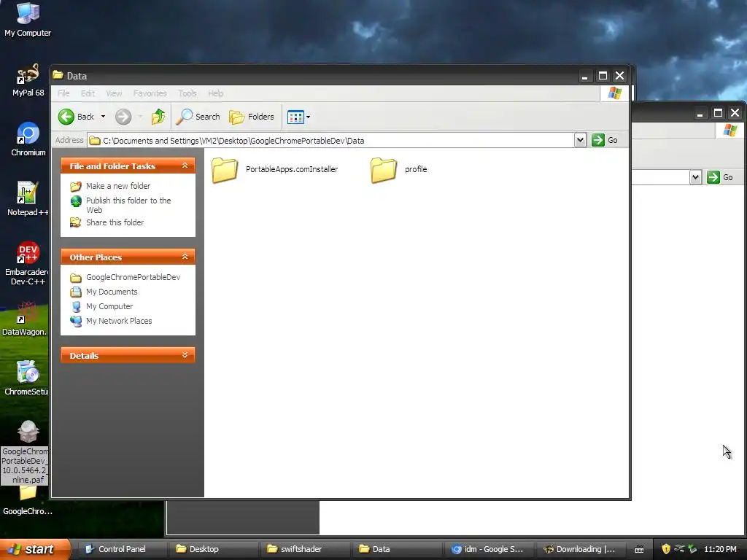Open the View menu
This screenshot has width=747, height=560.
click(x=114, y=93)
